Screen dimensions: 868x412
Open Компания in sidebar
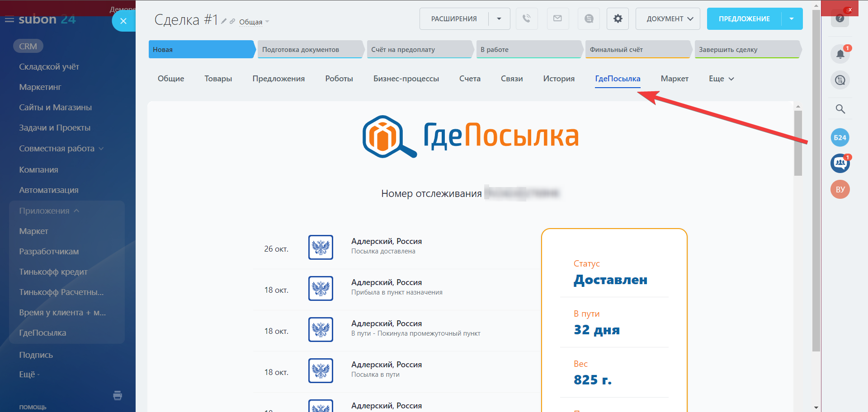(x=38, y=170)
